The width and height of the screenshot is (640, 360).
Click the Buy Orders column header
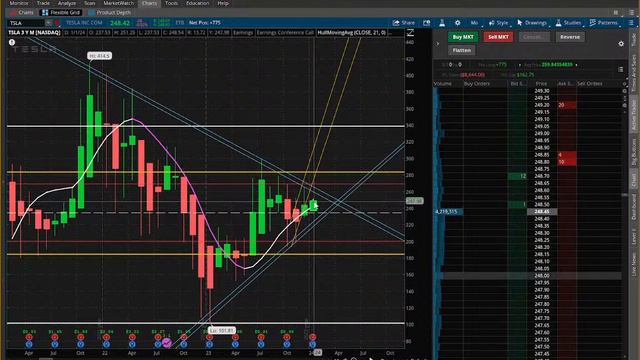click(x=477, y=84)
